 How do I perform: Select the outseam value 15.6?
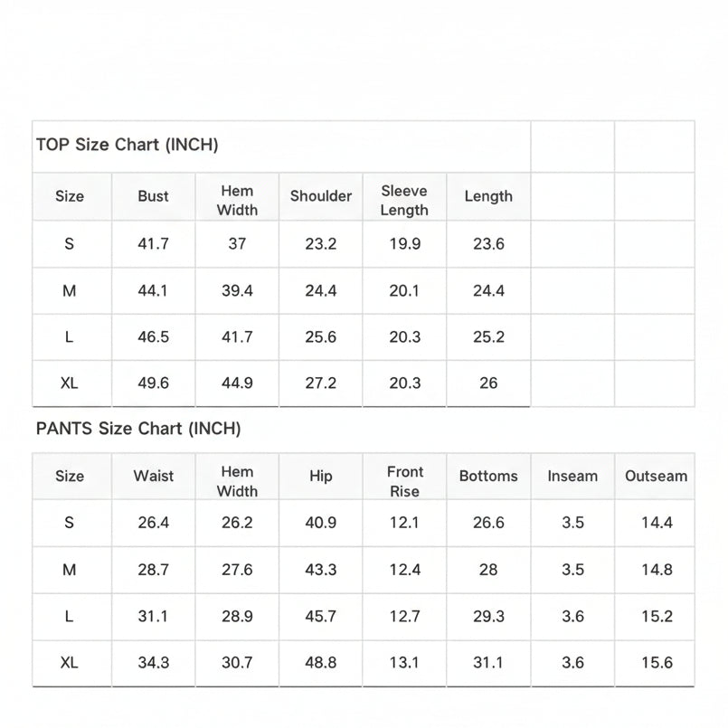tap(657, 663)
